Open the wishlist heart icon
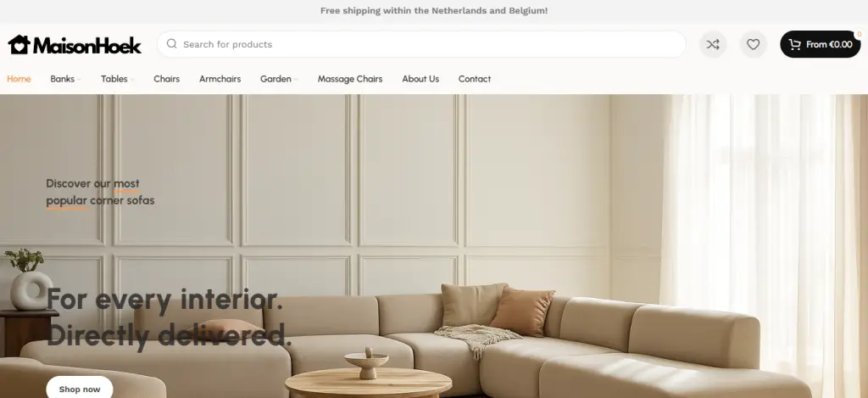868x398 pixels. pyautogui.click(x=753, y=44)
